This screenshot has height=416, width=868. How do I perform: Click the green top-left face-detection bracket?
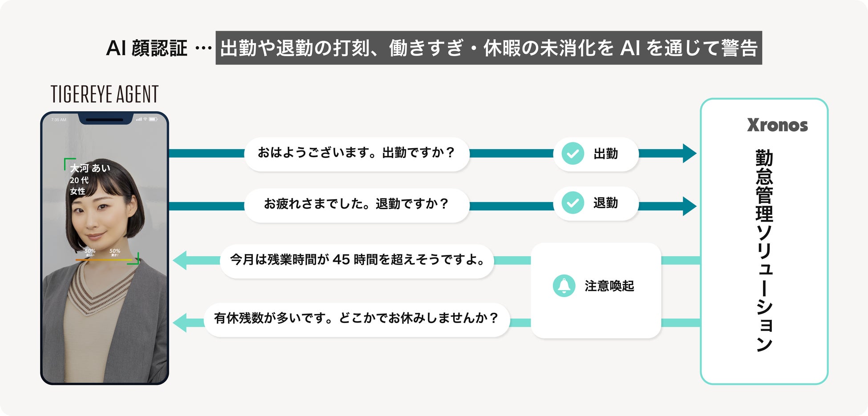68,163
